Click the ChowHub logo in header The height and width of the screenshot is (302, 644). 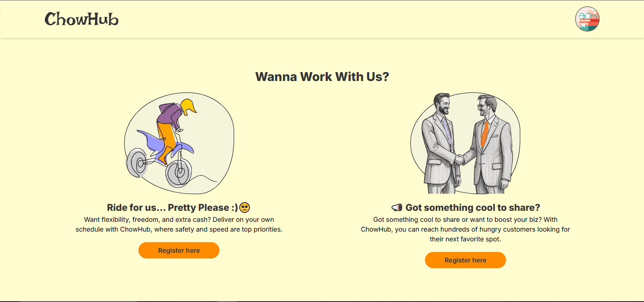pyautogui.click(x=81, y=19)
